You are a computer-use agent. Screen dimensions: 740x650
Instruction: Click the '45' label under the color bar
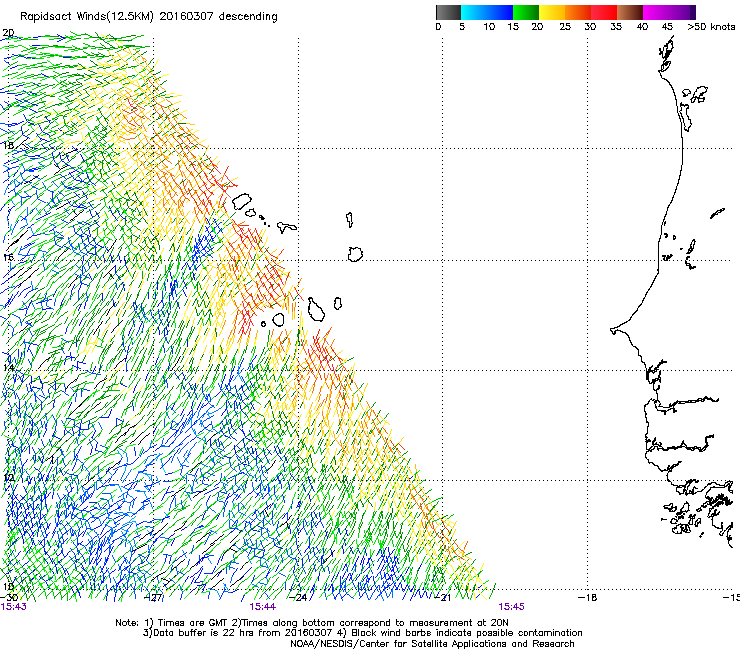(667, 27)
